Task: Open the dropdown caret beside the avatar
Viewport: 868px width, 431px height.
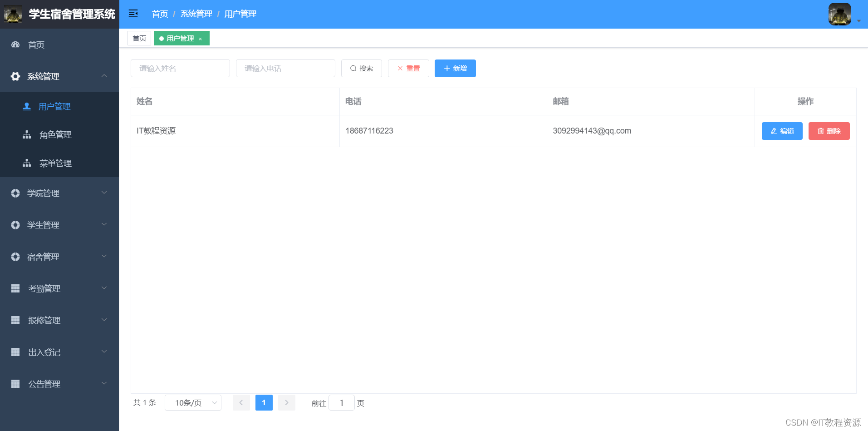Action: coord(859,21)
